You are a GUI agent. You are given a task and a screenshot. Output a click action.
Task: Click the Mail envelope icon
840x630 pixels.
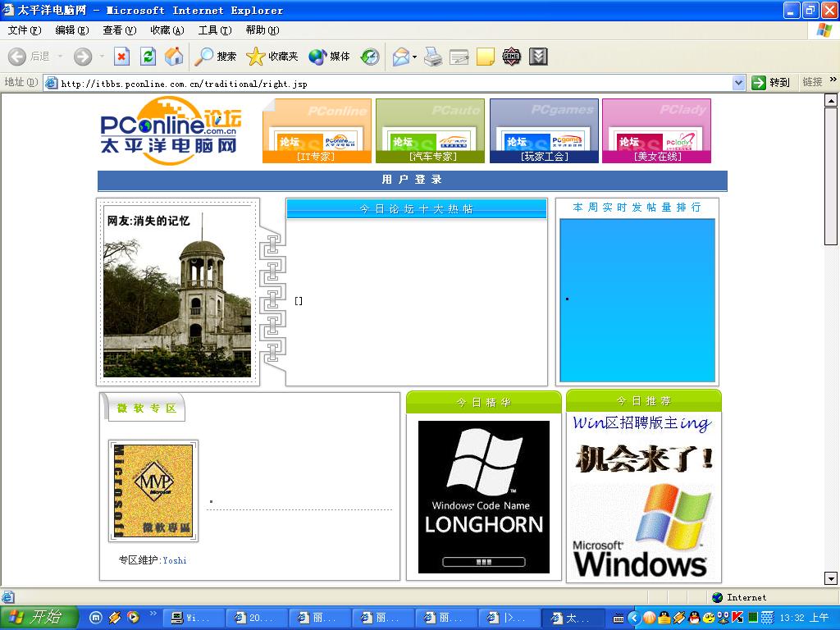tap(400, 57)
